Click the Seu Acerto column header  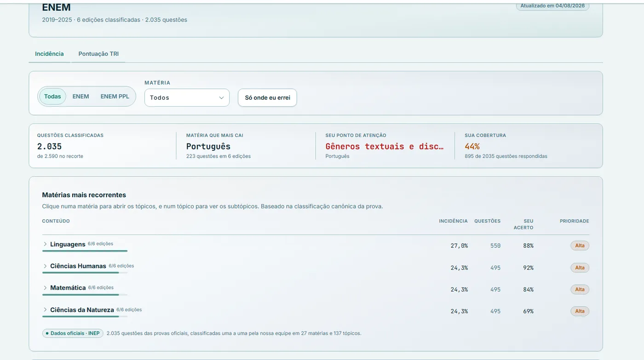[523, 224]
